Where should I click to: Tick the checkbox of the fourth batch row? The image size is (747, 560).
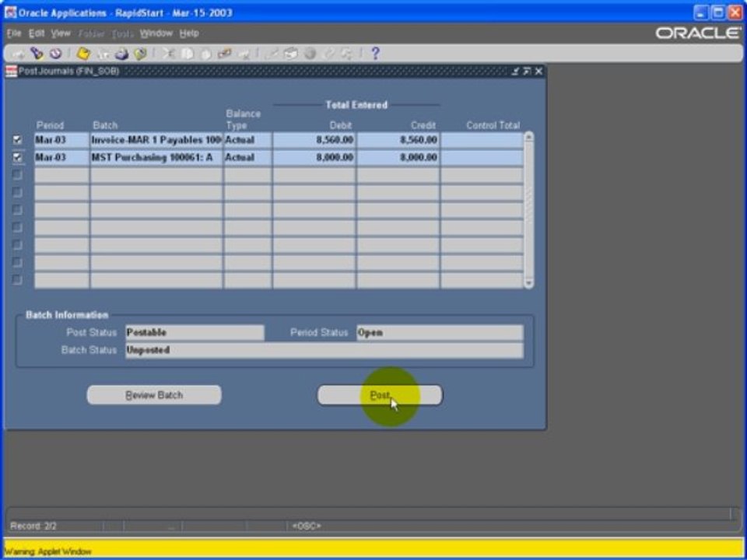[x=18, y=192]
